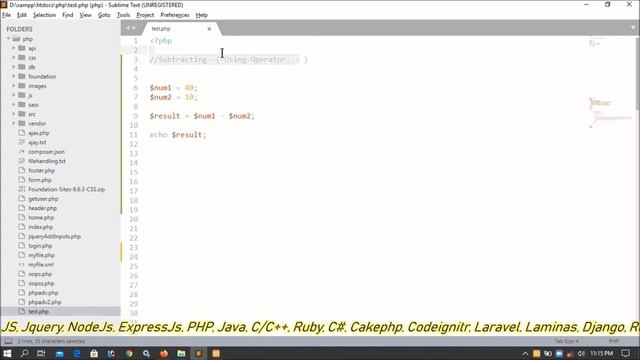This screenshot has width=640, height=360.
Task: Click the myfile.xml markup file icon
Action: point(22,264)
